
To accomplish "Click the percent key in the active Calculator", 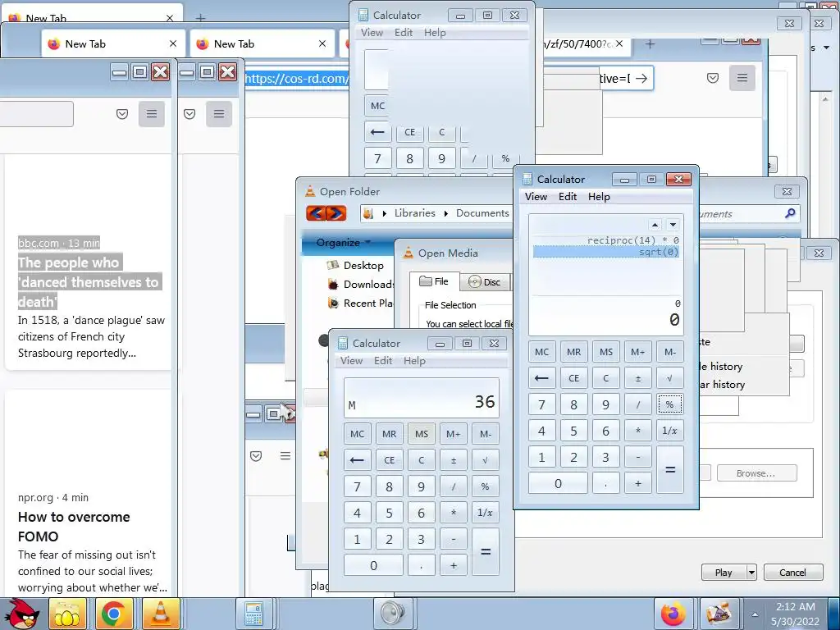I will [669, 404].
